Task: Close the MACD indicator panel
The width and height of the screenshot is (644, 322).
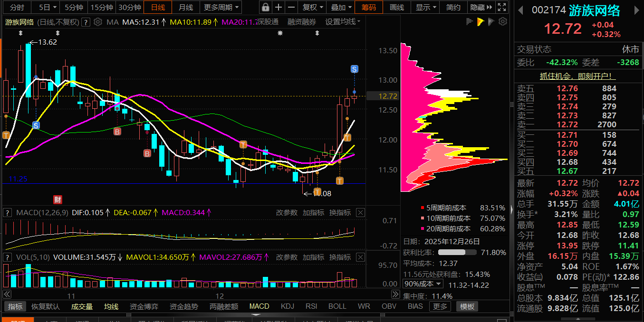Action: pos(360,212)
